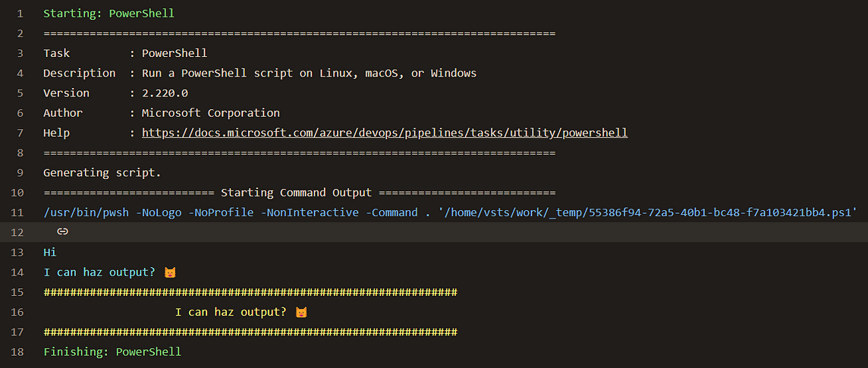Select the equals separator on line 2
This screenshot has width=868, height=368.
300,33
